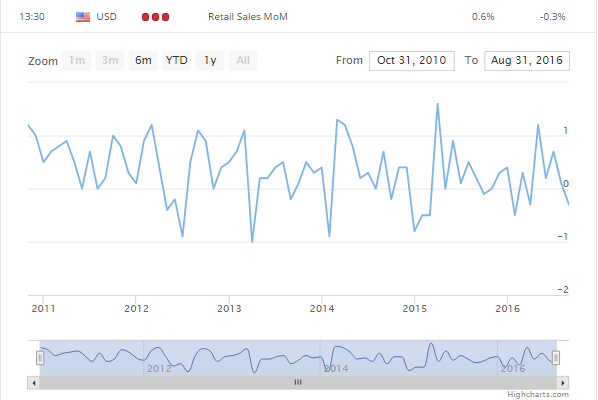Click the -2 y-axis label
The image size is (598, 400).
click(x=563, y=290)
